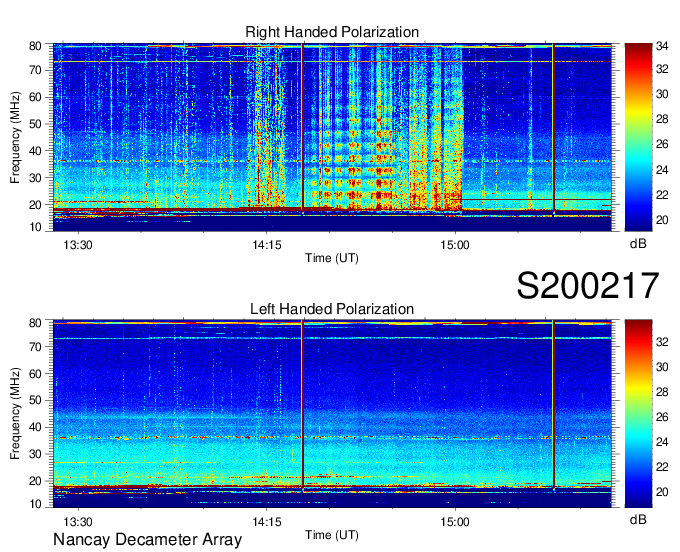Click the 24 value on Left Handed colorbar
Viewport: 680px width, 552px height.
662,442
